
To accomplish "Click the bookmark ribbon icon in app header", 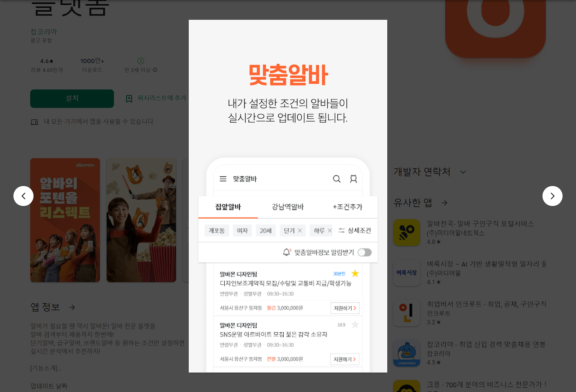I will click(354, 179).
